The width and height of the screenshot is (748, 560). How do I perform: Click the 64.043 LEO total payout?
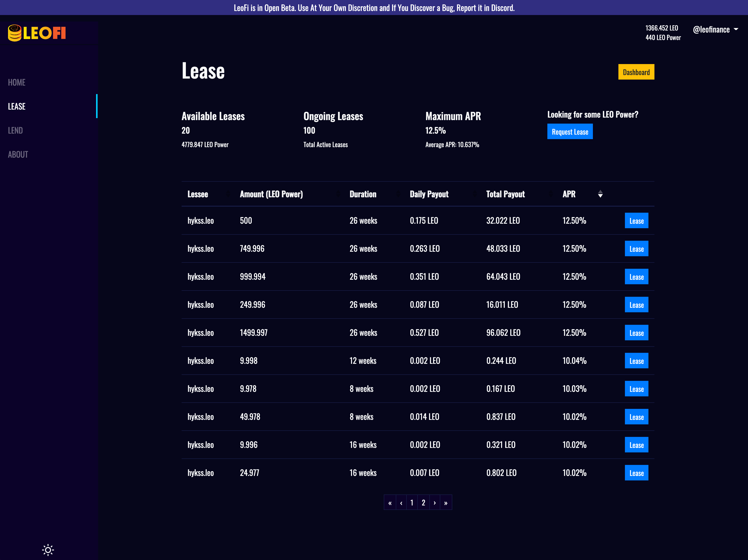(x=503, y=277)
